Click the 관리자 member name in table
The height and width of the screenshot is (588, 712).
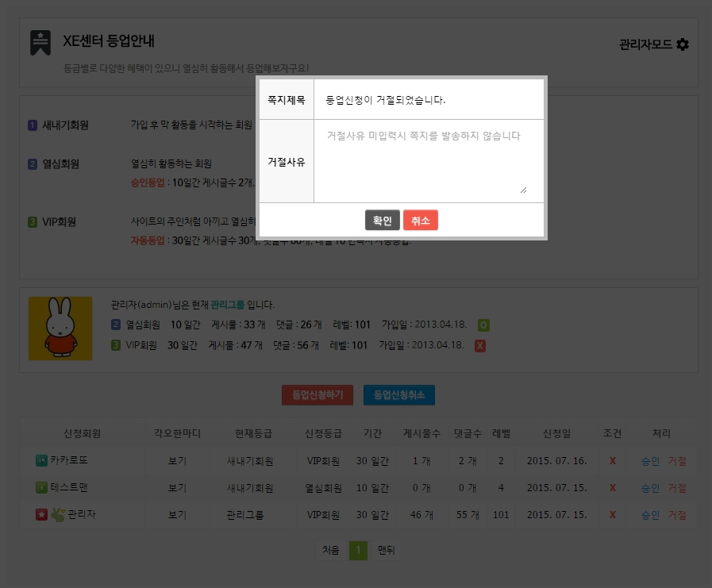pyautogui.click(x=82, y=514)
